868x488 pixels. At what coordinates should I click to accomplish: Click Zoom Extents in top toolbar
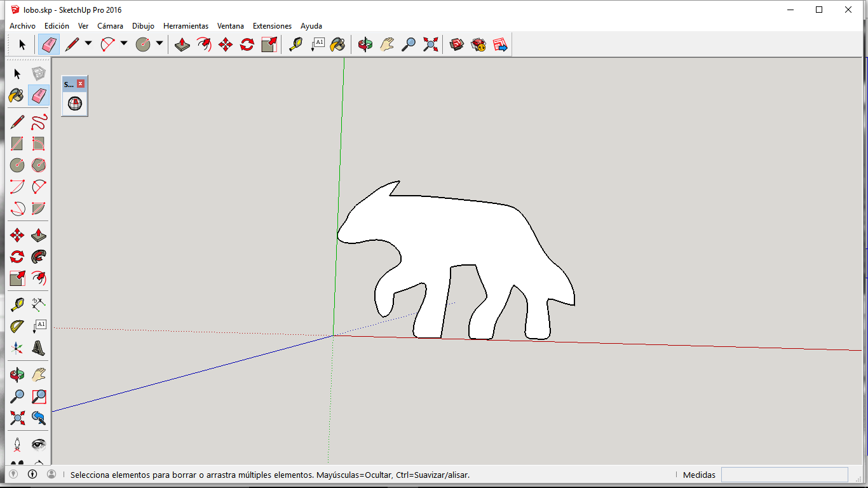(x=430, y=44)
